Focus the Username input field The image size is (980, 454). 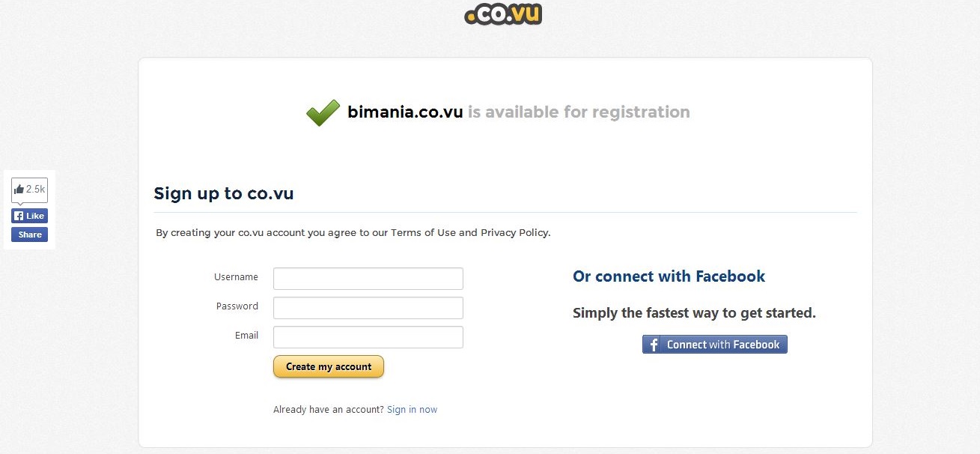(x=368, y=279)
